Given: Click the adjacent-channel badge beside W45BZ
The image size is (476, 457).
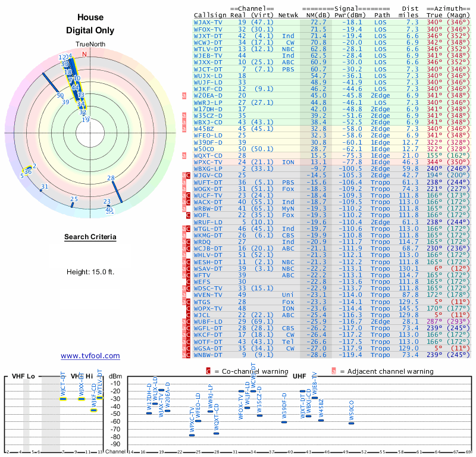Looking at the screenshot, I should [184, 129].
